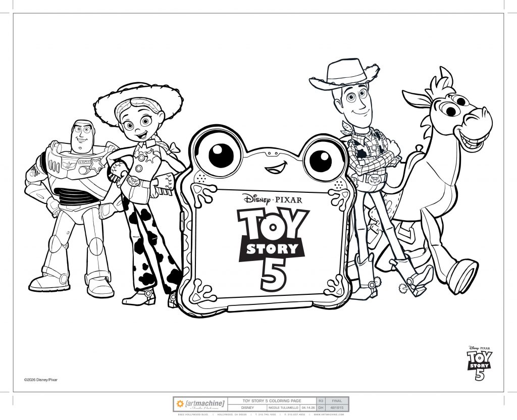
Task: Click the FINAL status box
Action: (337, 401)
